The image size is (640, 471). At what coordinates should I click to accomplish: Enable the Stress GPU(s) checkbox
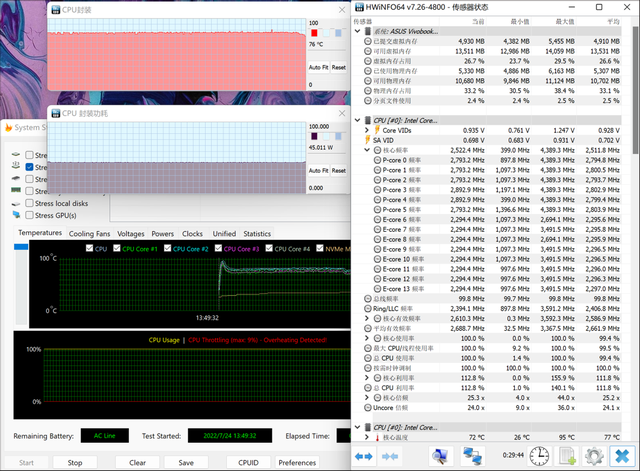28,215
